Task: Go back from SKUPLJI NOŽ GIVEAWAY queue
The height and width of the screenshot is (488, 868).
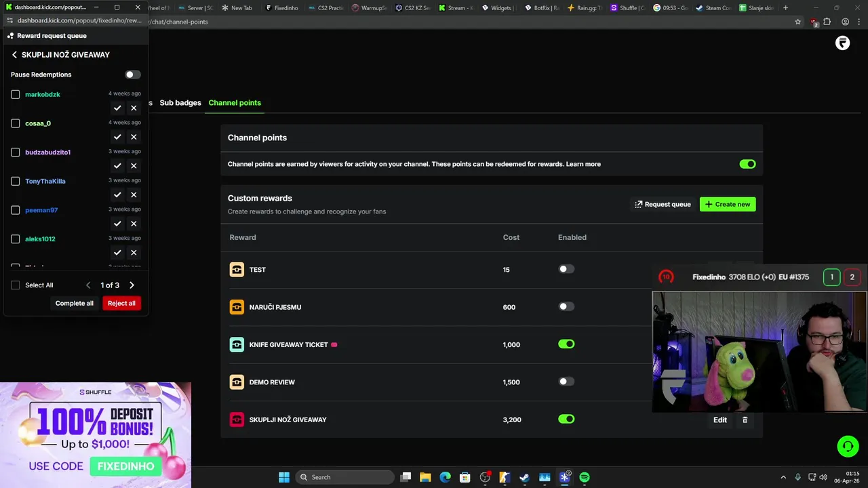Action: coord(14,55)
